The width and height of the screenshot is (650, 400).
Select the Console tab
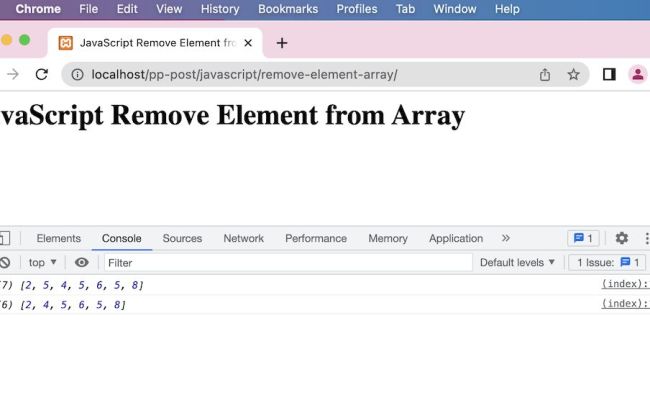pos(121,238)
